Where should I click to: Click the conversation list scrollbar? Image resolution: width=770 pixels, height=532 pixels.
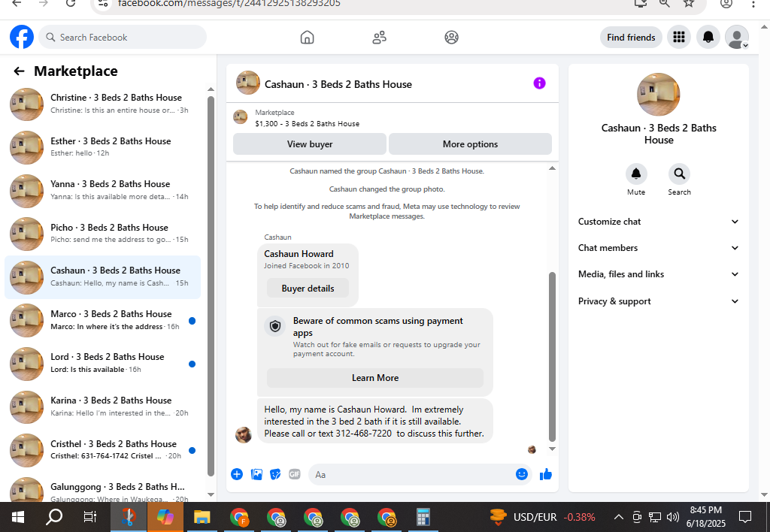211,286
